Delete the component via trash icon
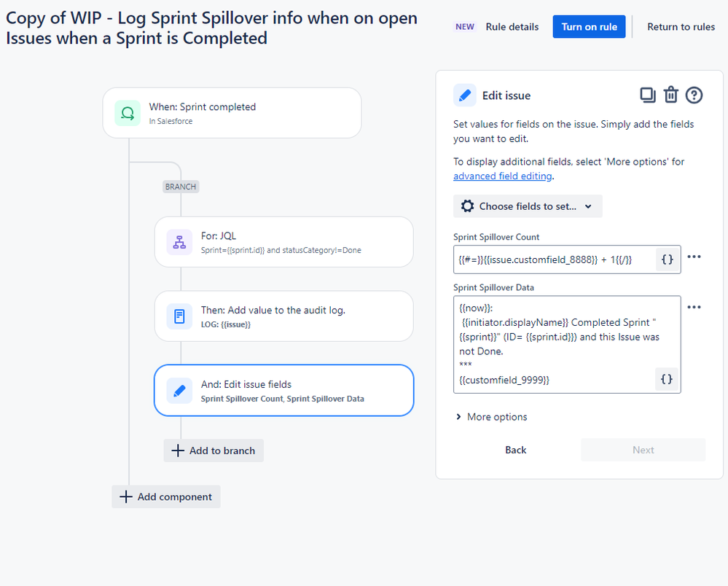Screen dimensions: 728x586 671,95
